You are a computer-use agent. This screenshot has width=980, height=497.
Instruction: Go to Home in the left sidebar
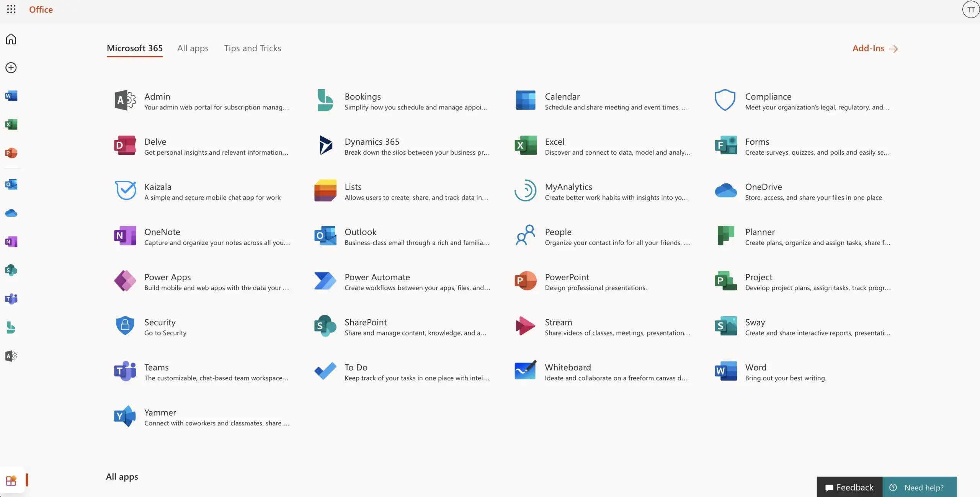click(x=11, y=39)
